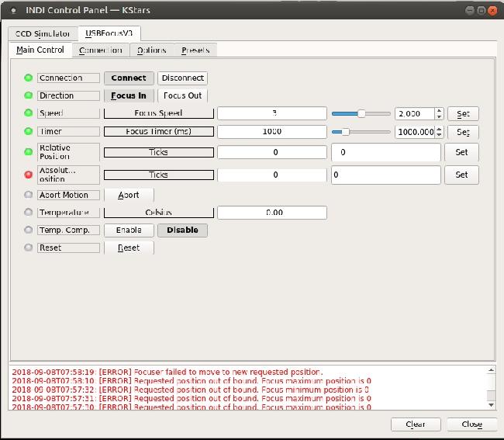Click the Connection status green light
The width and height of the screenshot is (504, 440).
pos(28,78)
